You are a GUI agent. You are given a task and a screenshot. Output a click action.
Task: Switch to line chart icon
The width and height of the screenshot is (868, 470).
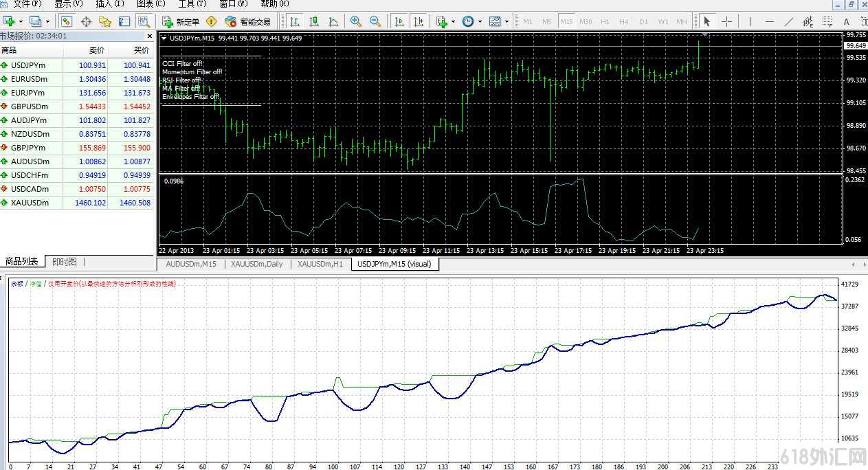pyautogui.click(x=333, y=21)
